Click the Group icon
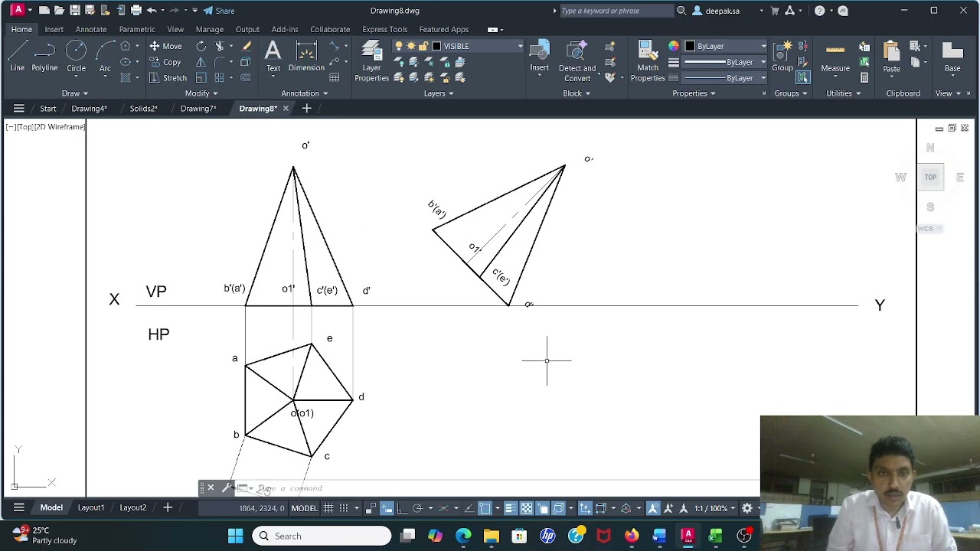 pyautogui.click(x=782, y=56)
